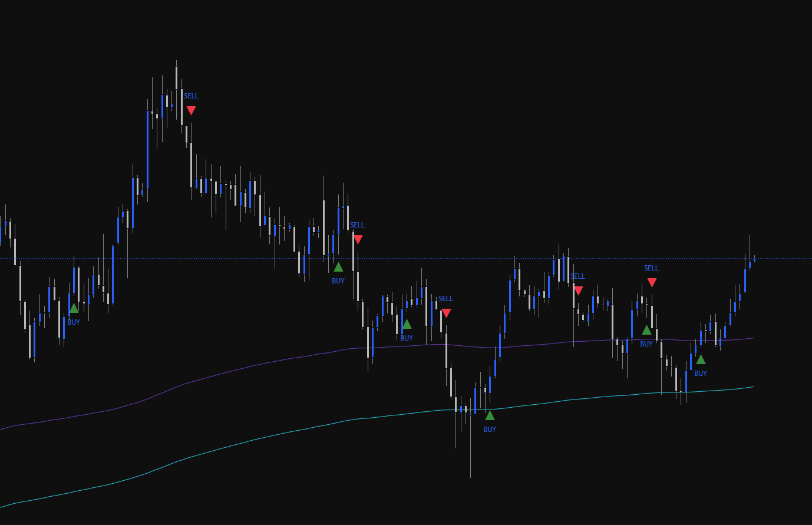Click the SELL text label at chart peak
The width and height of the screenshot is (812, 525).
tap(191, 96)
